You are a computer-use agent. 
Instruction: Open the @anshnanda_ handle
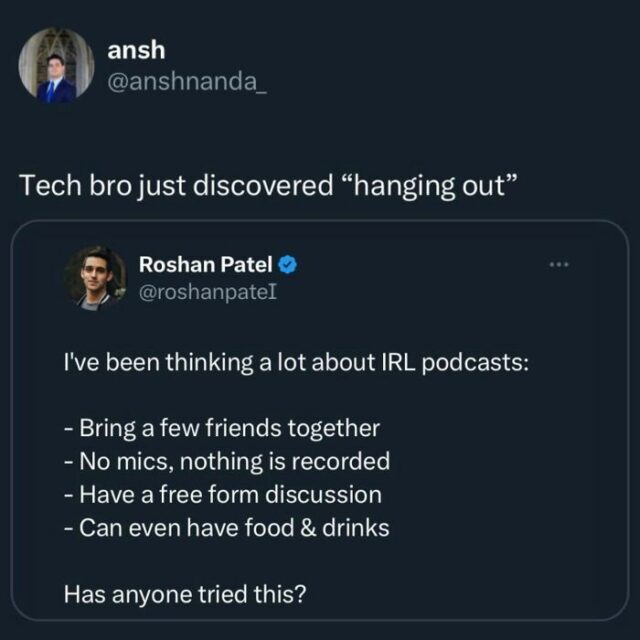tap(187, 82)
